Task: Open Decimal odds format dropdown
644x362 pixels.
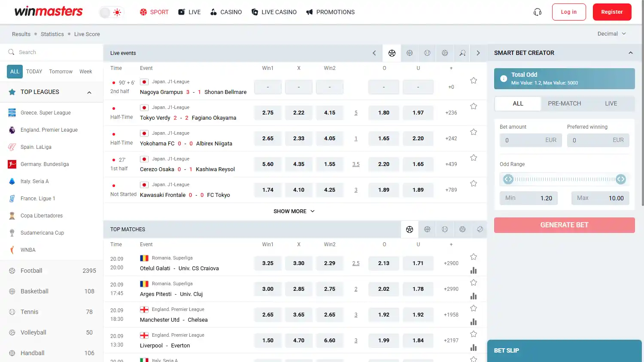Action: 611,34
